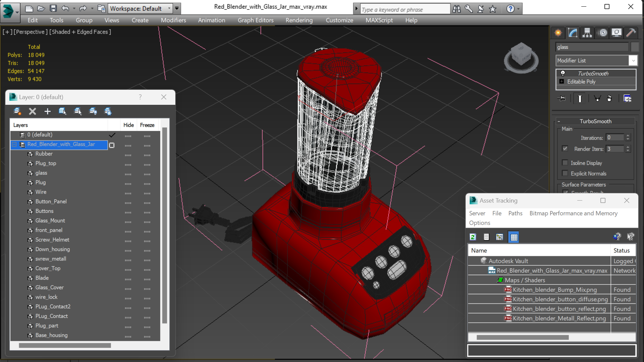Open the Motion command panel tab
Screen dimensions: 644x362
click(603, 32)
